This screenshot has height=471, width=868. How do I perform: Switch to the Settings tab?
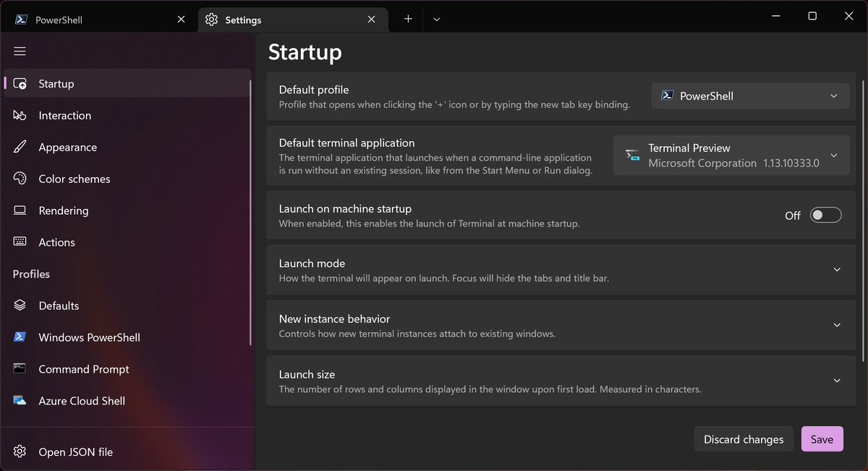(x=293, y=20)
